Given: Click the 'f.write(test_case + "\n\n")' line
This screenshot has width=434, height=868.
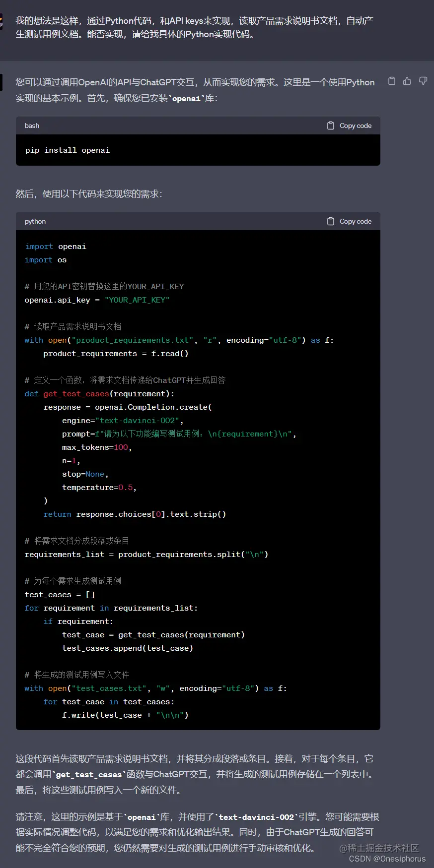Looking at the screenshot, I should point(125,715).
